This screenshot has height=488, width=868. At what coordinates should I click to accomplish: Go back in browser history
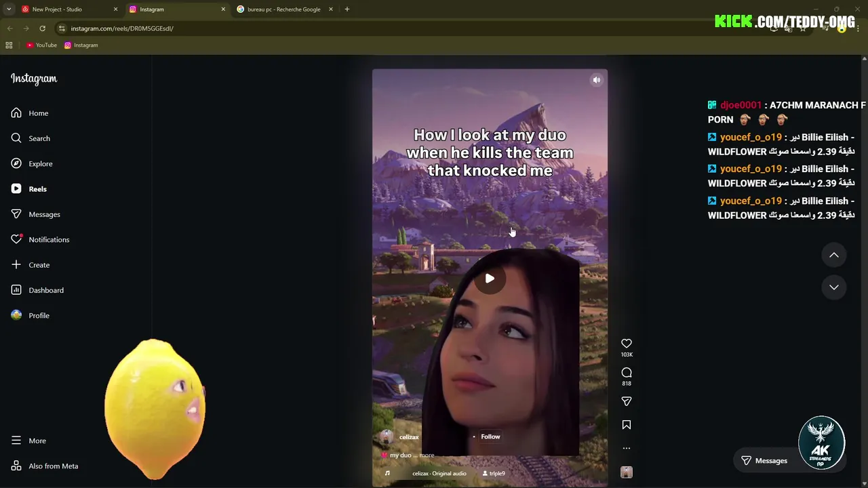pyautogui.click(x=10, y=28)
